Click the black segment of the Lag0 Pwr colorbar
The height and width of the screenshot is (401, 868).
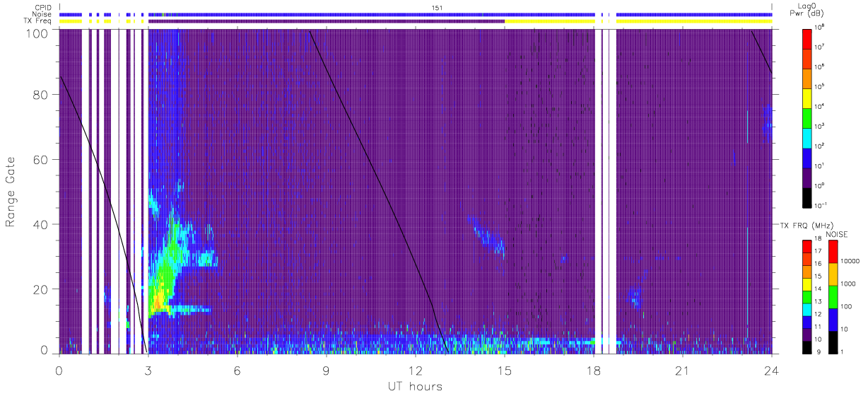pos(807,197)
